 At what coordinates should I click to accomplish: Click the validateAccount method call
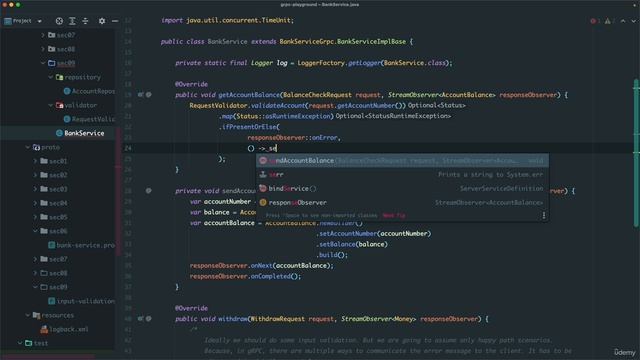(x=278, y=105)
